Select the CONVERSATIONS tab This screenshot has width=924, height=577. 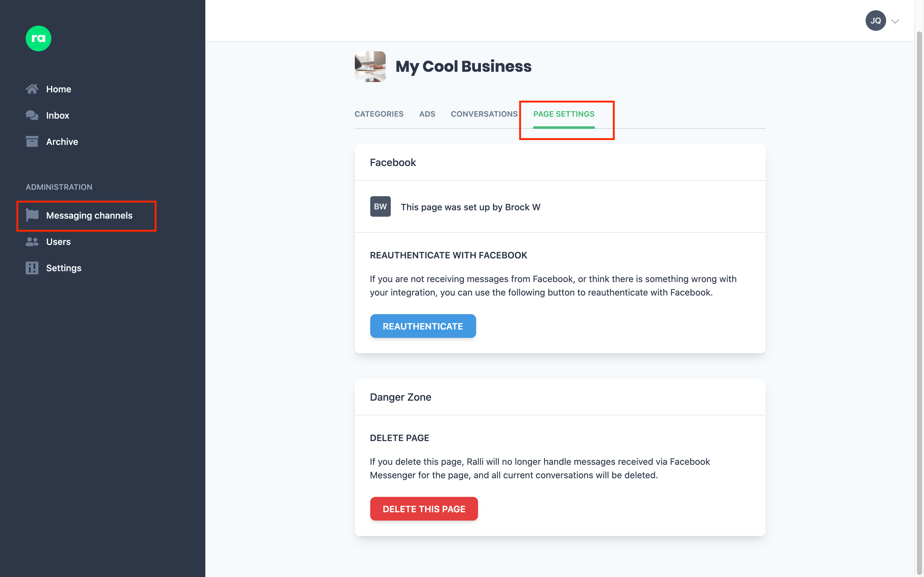(x=484, y=114)
